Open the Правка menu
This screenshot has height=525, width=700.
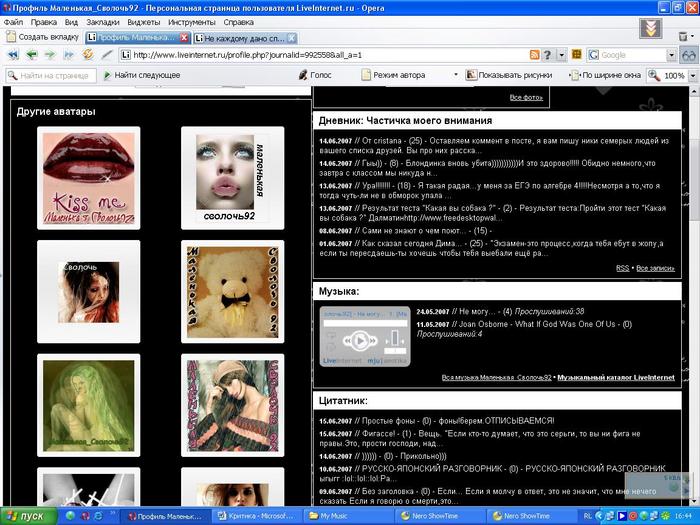[x=43, y=22]
